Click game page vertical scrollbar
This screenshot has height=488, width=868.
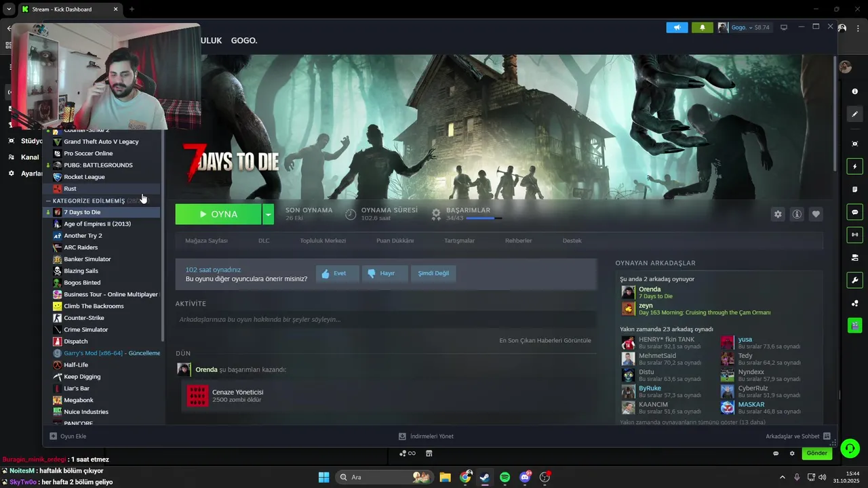click(834, 112)
